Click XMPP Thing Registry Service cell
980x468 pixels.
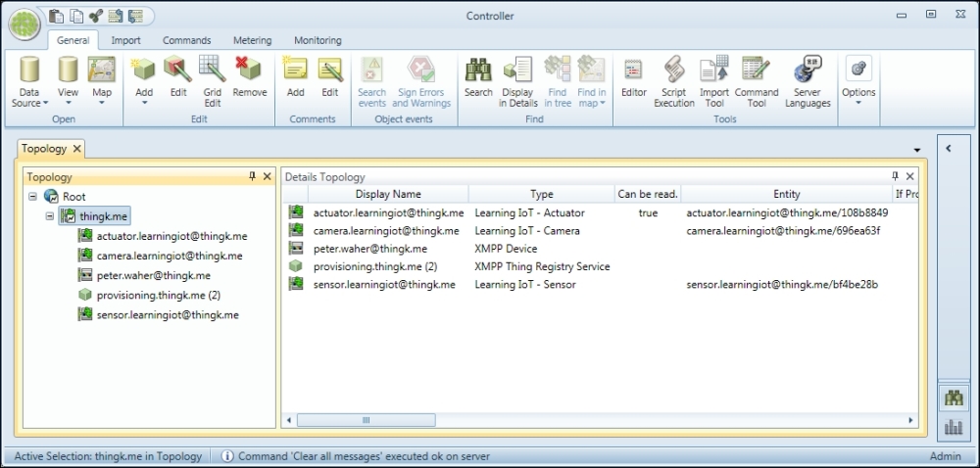pos(542,266)
